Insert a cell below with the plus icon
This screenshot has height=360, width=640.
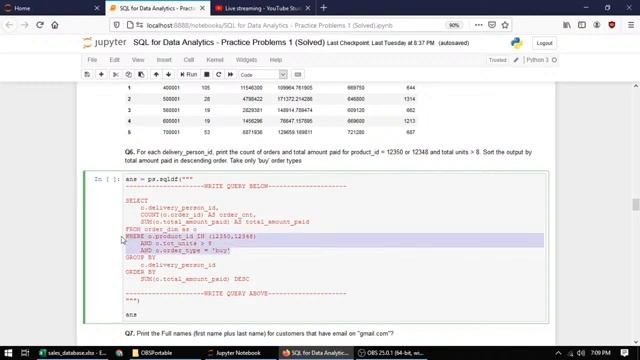click(x=101, y=75)
